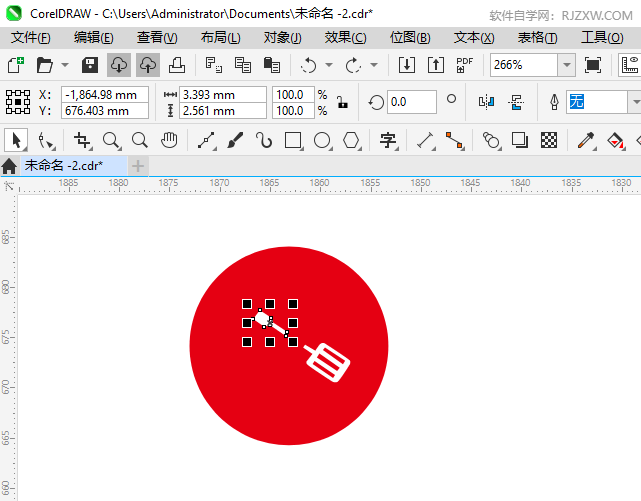Click the Copy icon in the toolbar

point(242,65)
